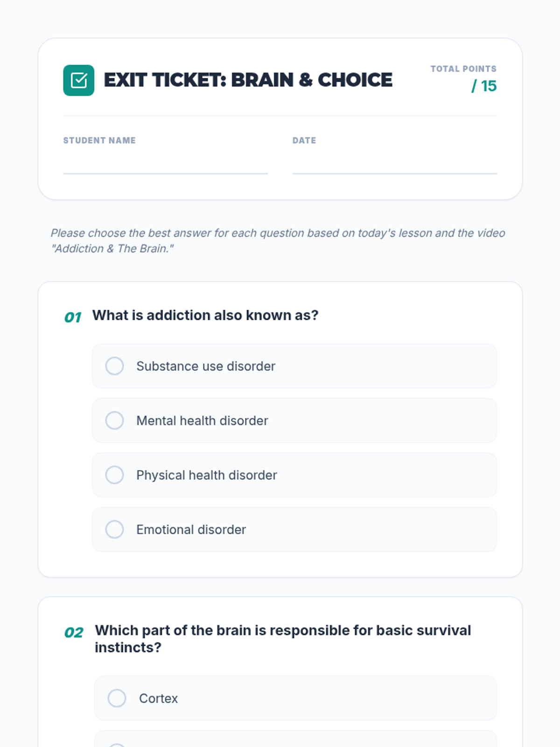Screen dimensions: 560x747
Task: Click the question number 02 marker
Action: [x=74, y=633]
